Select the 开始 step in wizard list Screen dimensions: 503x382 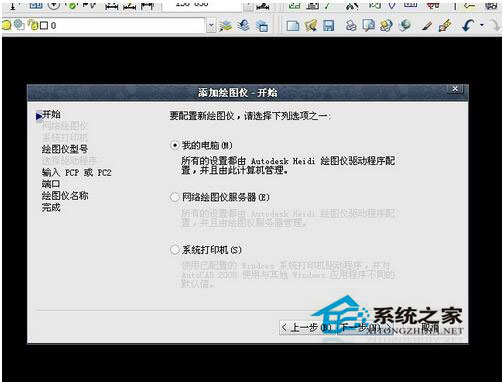pos(51,114)
